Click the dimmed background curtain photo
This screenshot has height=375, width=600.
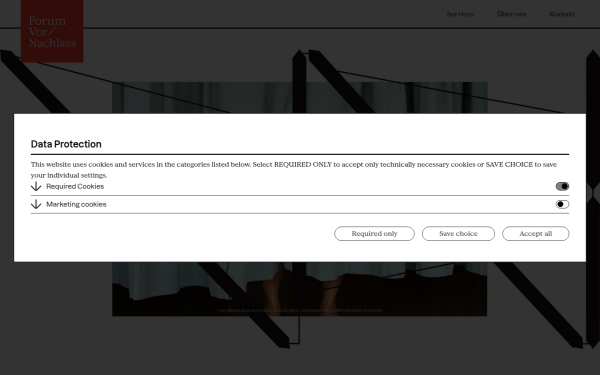(x=299, y=289)
